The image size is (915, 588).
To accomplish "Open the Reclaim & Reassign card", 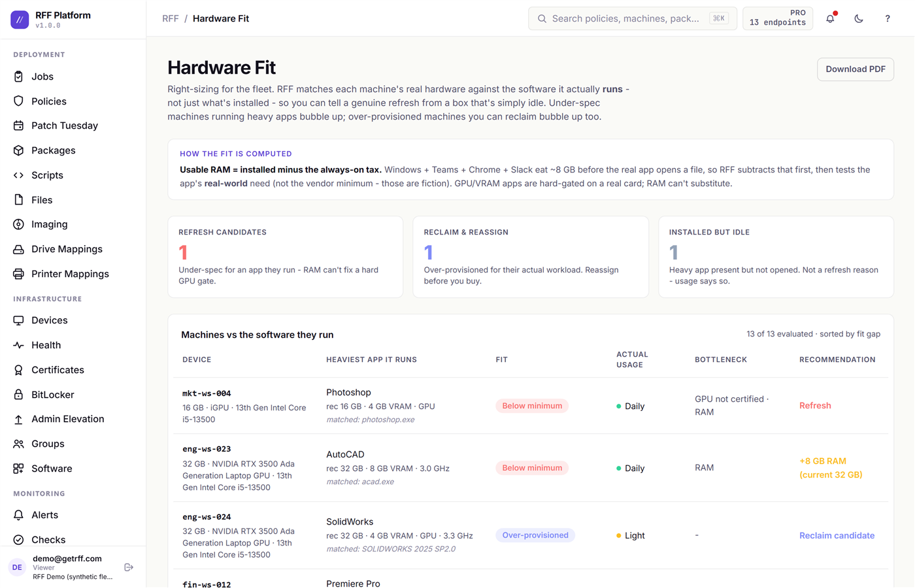I will (531, 257).
